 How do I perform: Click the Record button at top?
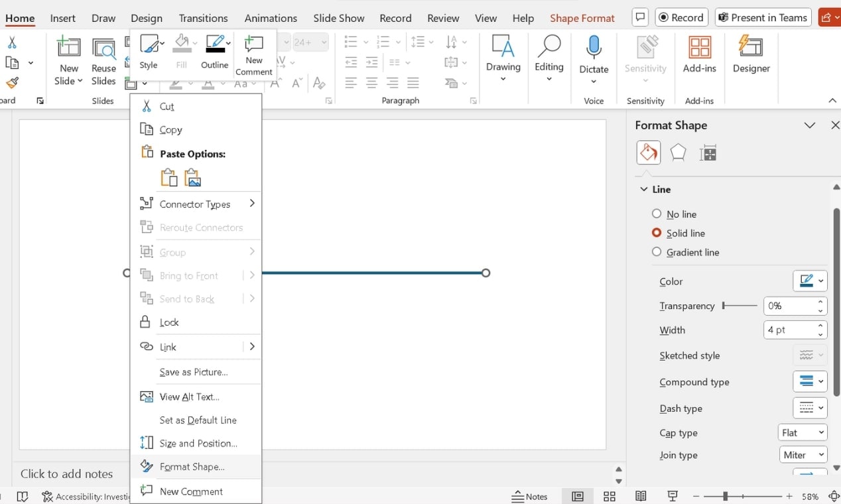tap(681, 18)
